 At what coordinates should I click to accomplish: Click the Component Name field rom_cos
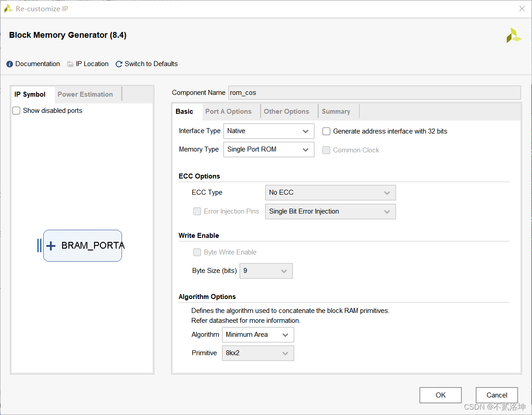click(374, 93)
